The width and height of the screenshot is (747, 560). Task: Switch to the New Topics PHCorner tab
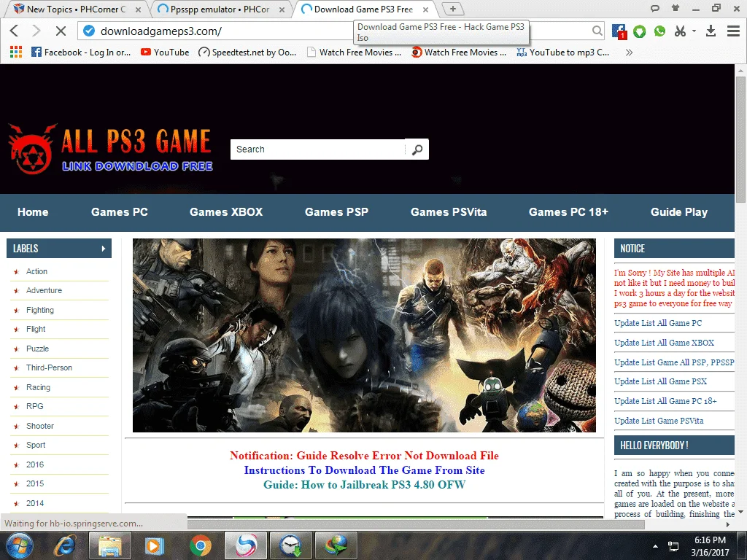[x=76, y=9]
